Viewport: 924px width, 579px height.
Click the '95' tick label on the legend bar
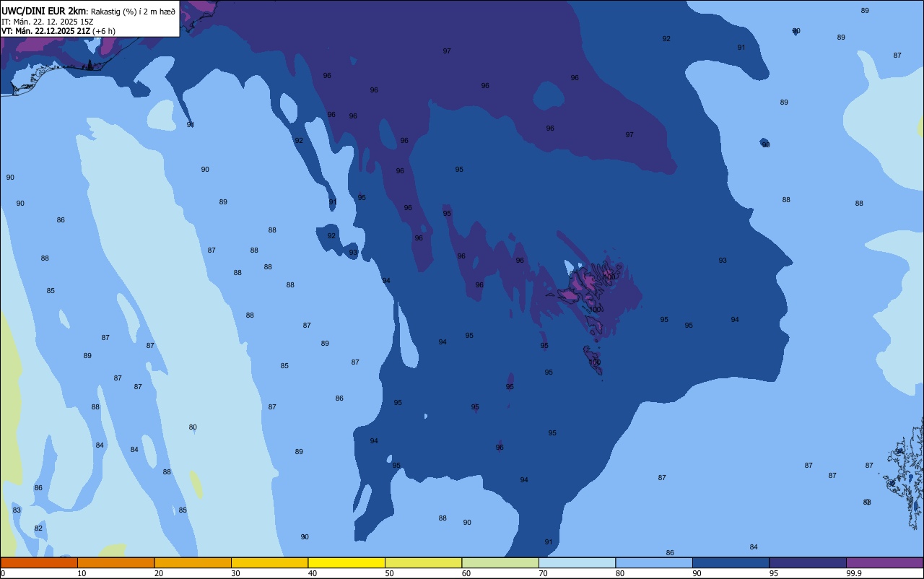click(x=774, y=573)
